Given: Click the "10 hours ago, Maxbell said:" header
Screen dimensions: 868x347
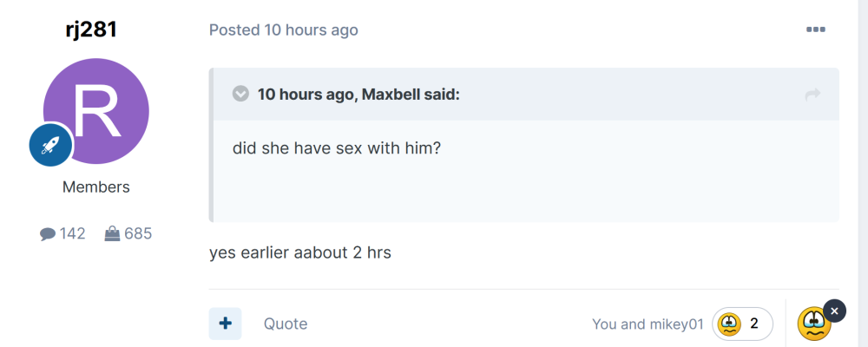Looking at the screenshot, I should click(x=358, y=95).
